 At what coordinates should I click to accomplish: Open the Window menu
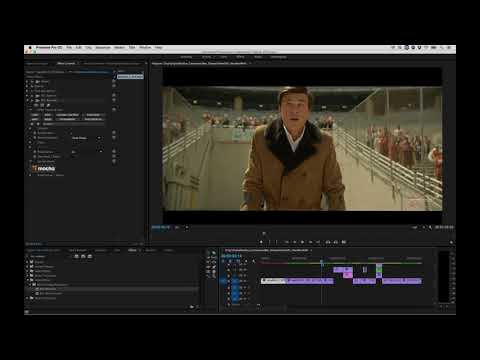(145, 48)
